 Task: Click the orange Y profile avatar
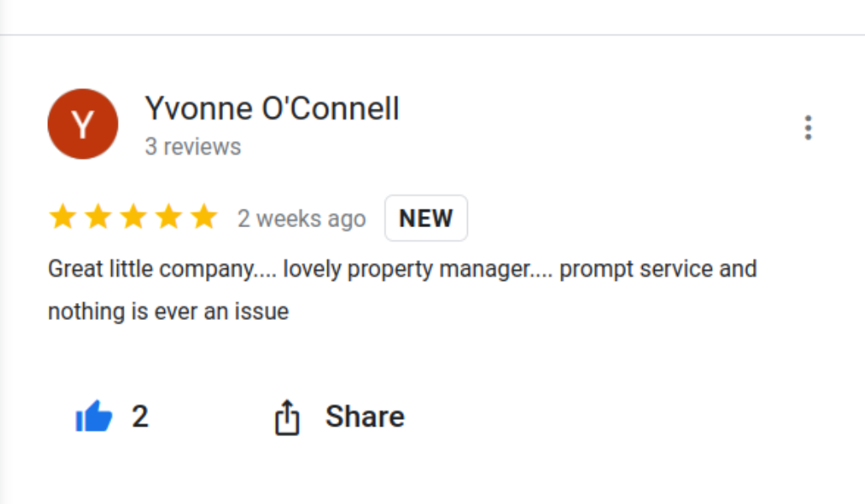(82, 125)
